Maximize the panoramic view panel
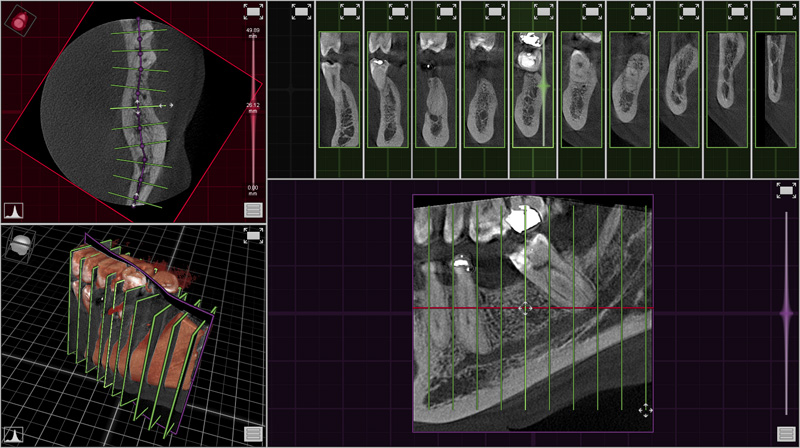The height and width of the screenshot is (448, 800). click(x=786, y=191)
